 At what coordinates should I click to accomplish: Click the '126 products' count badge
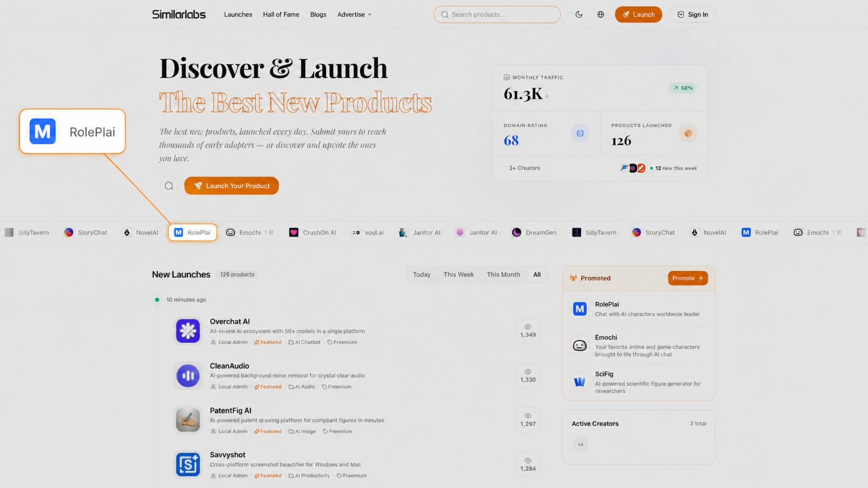click(237, 275)
